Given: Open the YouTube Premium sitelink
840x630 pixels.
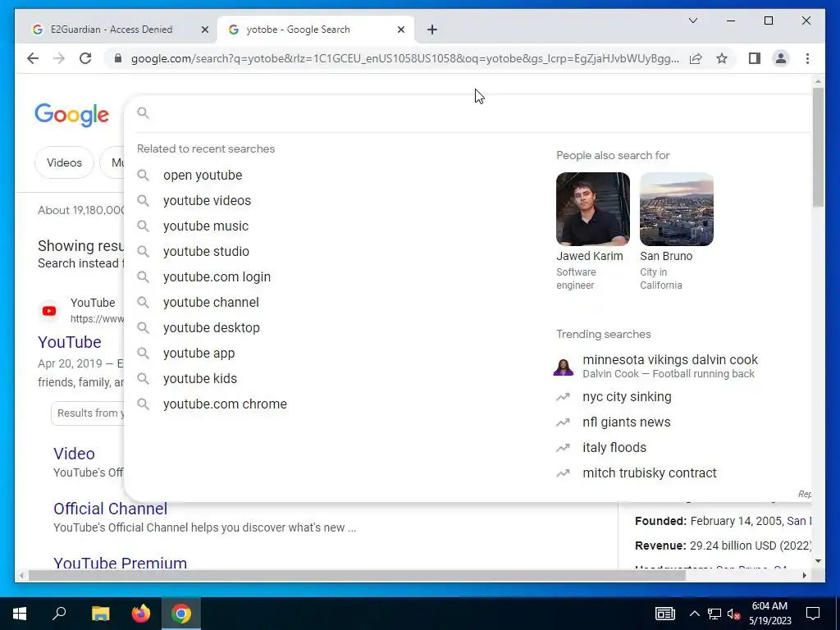Looking at the screenshot, I should (120, 563).
